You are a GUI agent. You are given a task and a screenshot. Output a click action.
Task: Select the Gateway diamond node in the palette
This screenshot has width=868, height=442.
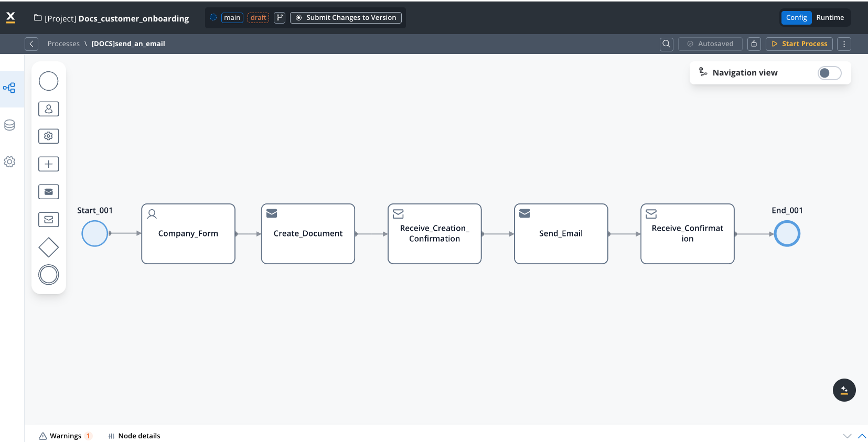(x=49, y=247)
